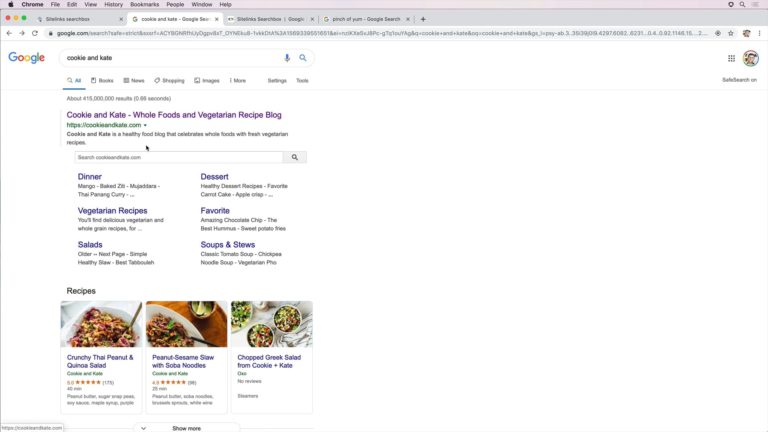The image size is (768, 432).
Task: Select the News results tab
Action: (134, 80)
